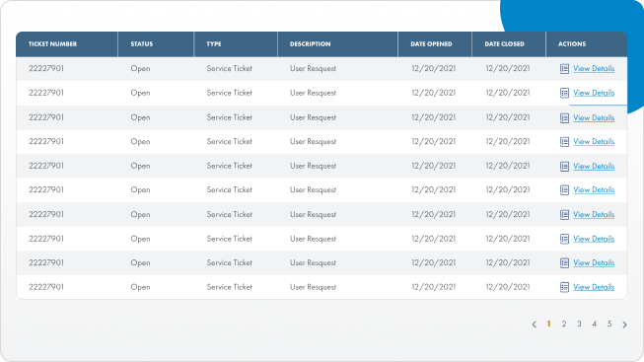Click the details icon in the eighth row
644x362 pixels.
click(x=564, y=239)
